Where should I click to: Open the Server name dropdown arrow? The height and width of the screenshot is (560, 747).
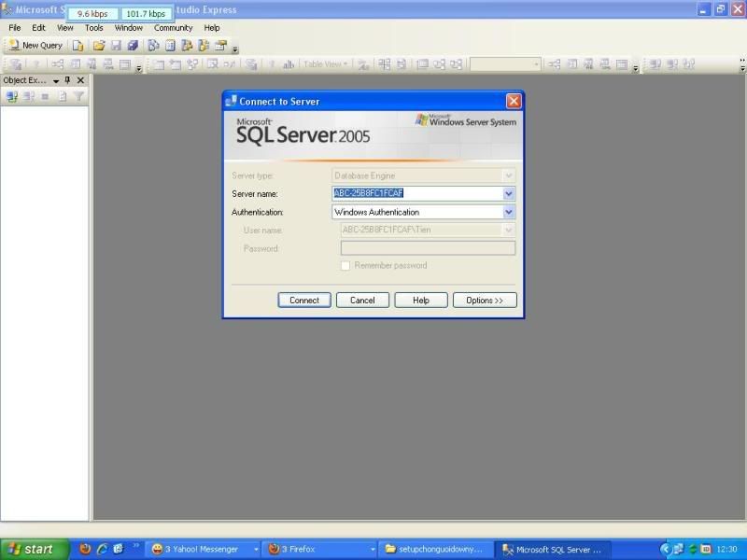click(x=509, y=193)
